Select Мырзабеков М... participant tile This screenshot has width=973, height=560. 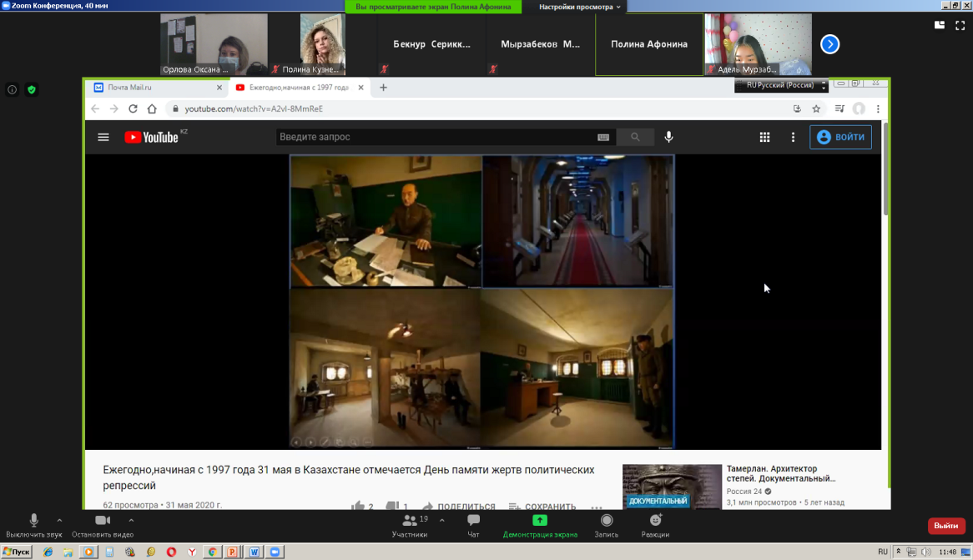pos(540,44)
